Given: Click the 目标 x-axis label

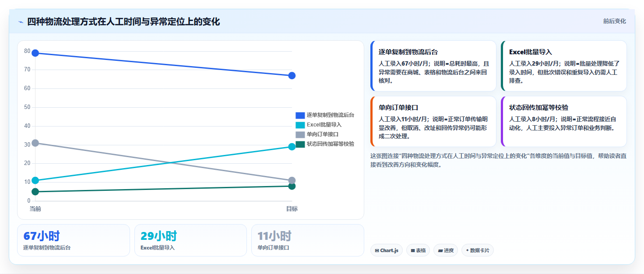Looking at the screenshot, I should [292, 209].
